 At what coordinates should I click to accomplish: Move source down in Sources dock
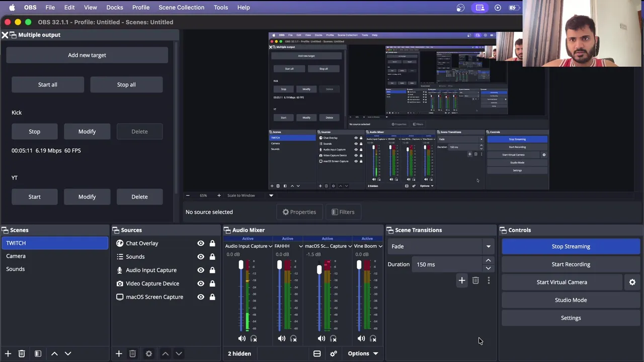coord(179,353)
